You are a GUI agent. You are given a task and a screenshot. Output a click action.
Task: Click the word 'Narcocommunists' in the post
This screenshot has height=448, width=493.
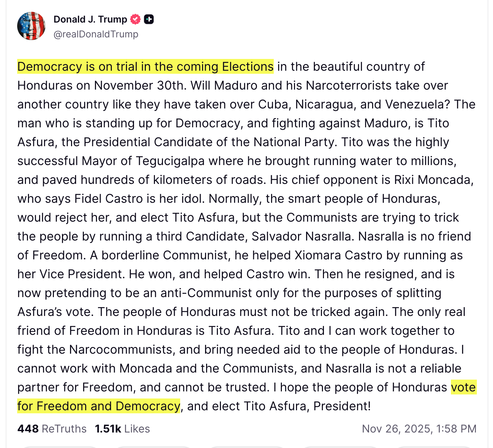[122, 350]
